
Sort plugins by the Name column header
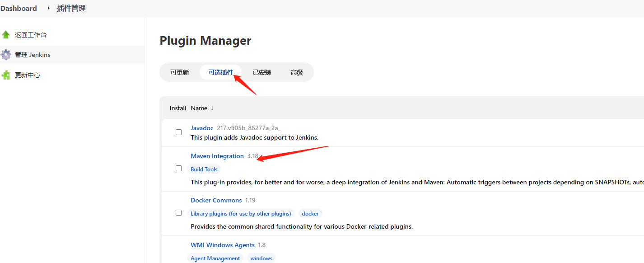202,108
